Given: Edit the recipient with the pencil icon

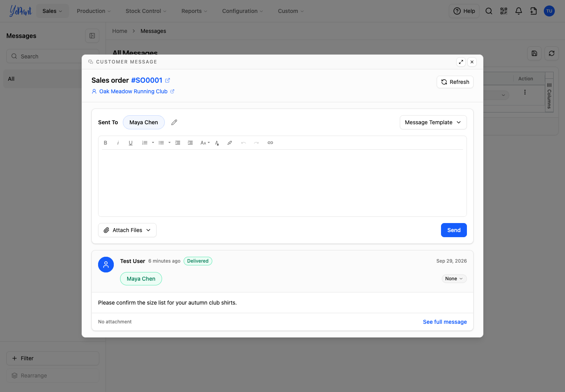Looking at the screenshot, I should click(x=174, y=122).
